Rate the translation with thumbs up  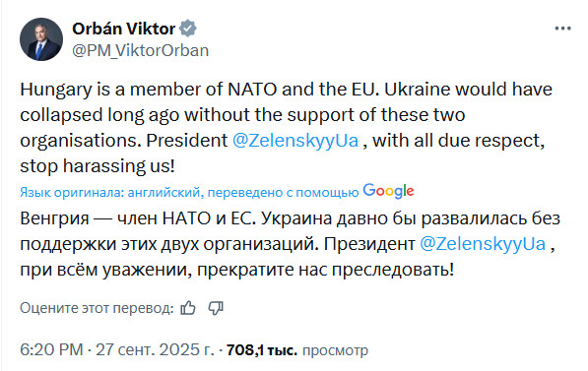click(x=188, y=308)
